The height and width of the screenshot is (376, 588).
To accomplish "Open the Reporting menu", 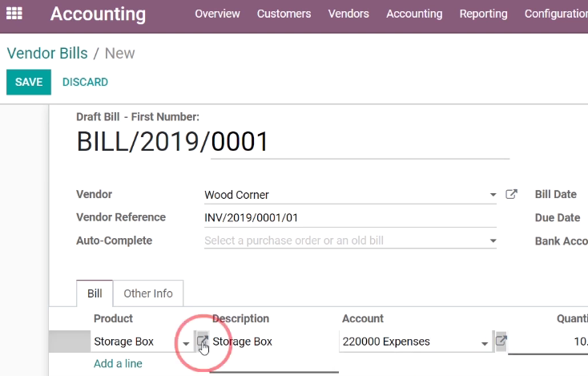I will point(483,14).
